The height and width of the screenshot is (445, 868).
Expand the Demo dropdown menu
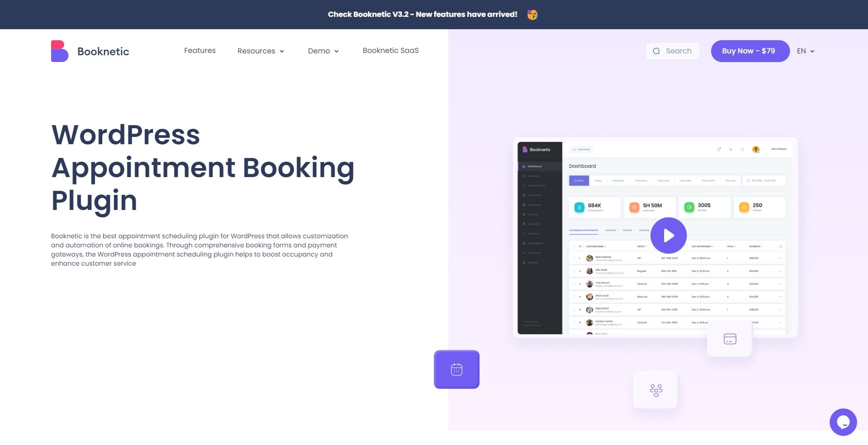point(323,51)
